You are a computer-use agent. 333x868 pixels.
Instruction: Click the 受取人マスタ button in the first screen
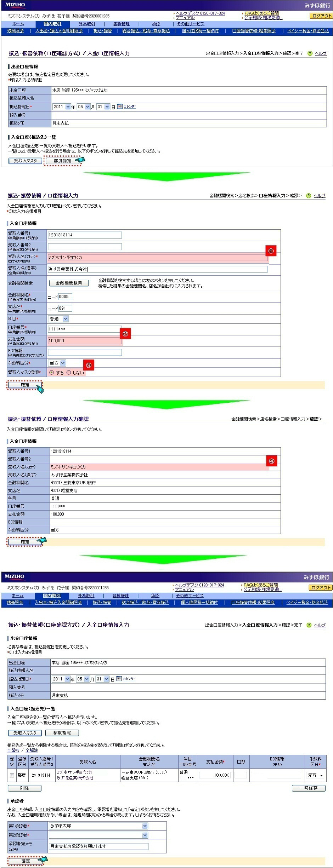(25, 161)
